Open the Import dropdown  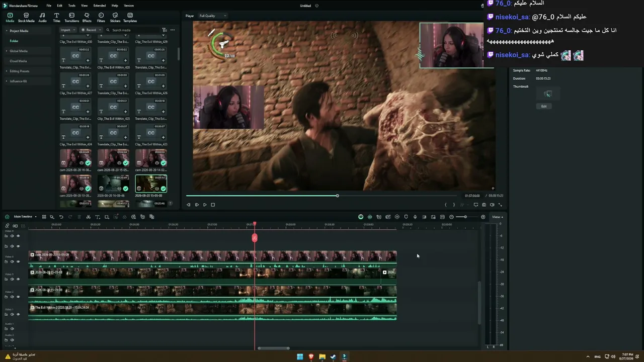tap(67, 30)
